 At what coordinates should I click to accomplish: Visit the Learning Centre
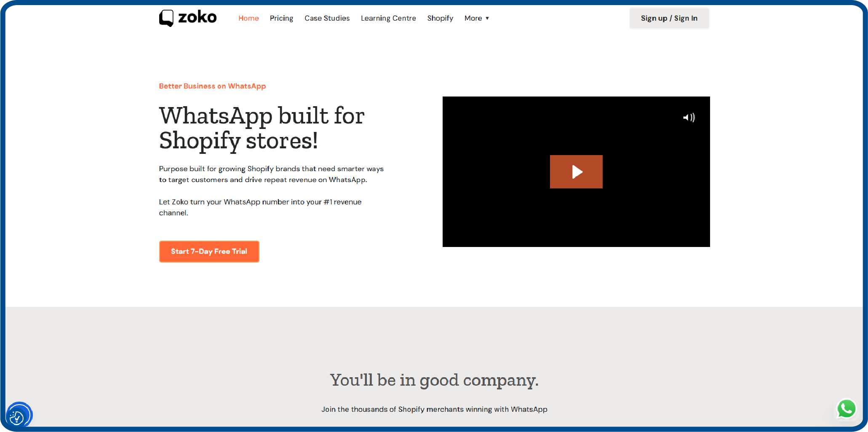coord(388,18)
